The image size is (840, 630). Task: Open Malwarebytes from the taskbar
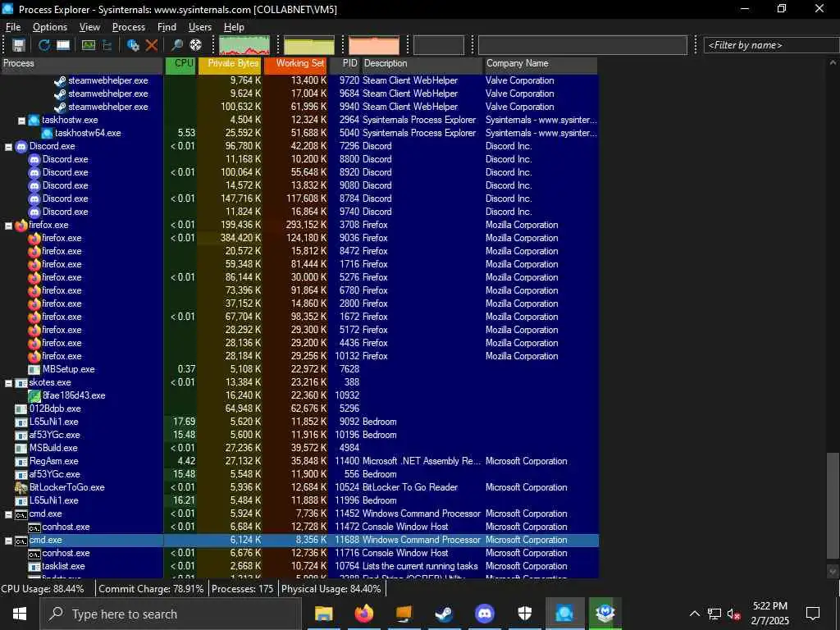pyautogui.click(x=605, y=614)
